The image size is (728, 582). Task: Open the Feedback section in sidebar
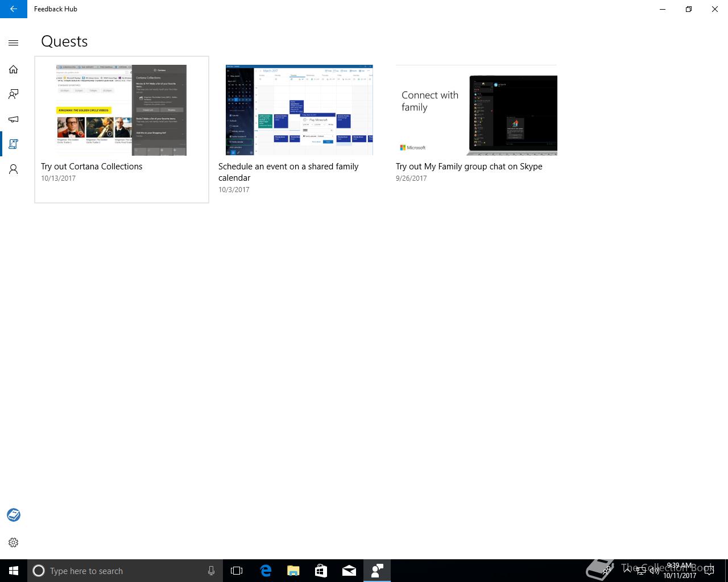(14, 94)
